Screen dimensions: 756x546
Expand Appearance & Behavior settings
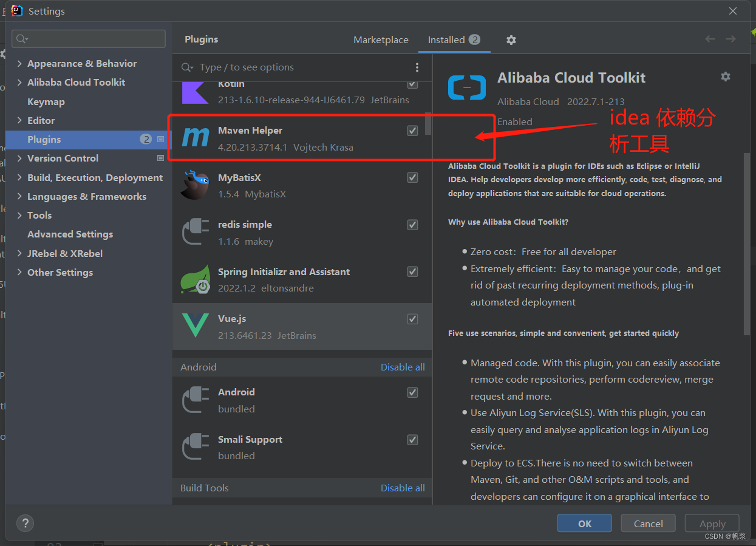[x=19, y=64]
